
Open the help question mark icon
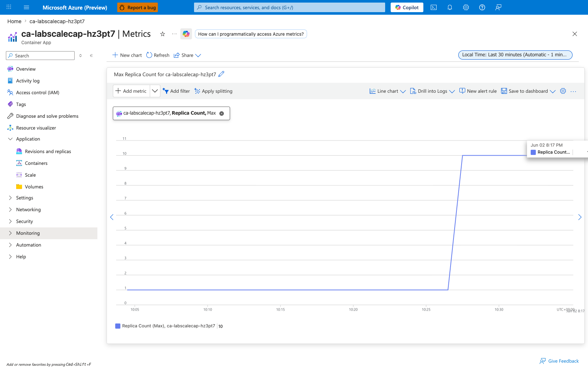tap(482, 7)
